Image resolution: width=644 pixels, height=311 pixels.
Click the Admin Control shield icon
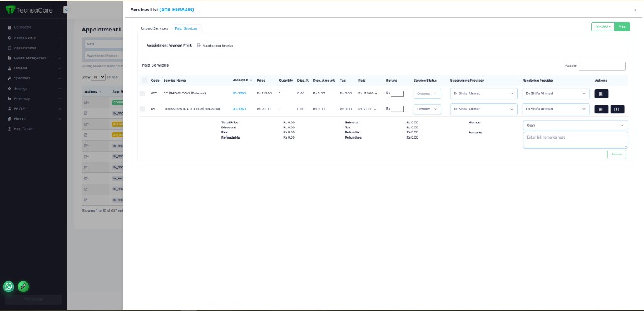(x=9, y=38)
